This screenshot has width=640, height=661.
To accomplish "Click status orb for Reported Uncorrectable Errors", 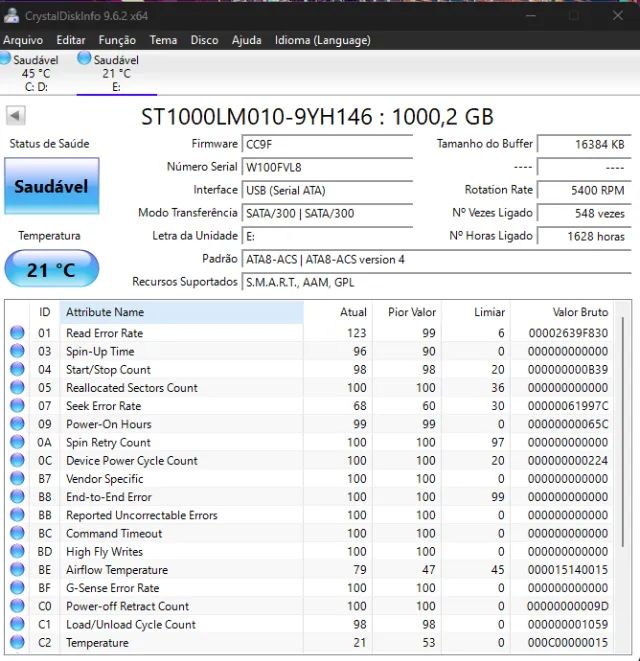I will pos(17,515).
